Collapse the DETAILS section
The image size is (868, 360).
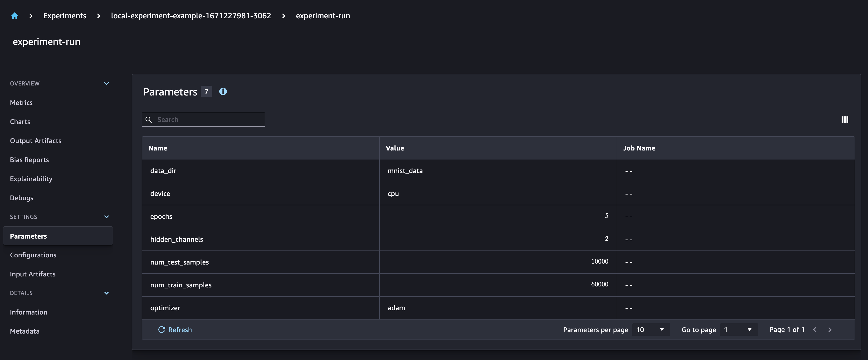(x=107, y=293)
